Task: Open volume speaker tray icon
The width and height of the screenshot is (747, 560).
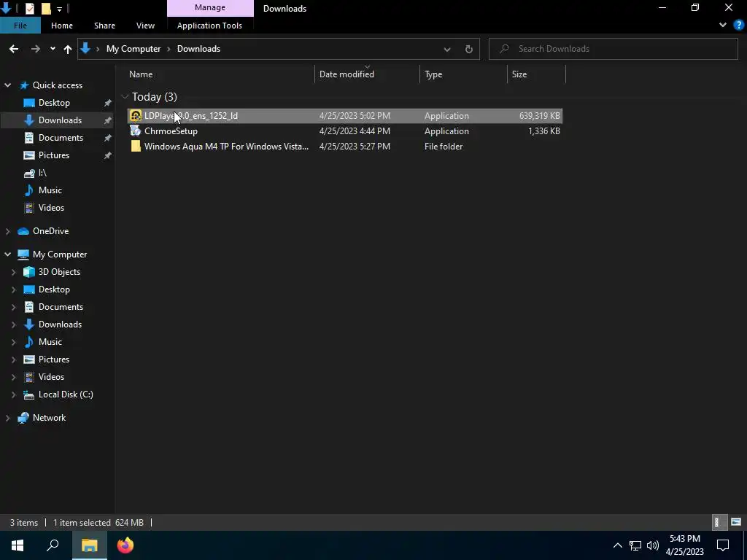Action: point(653,545)
